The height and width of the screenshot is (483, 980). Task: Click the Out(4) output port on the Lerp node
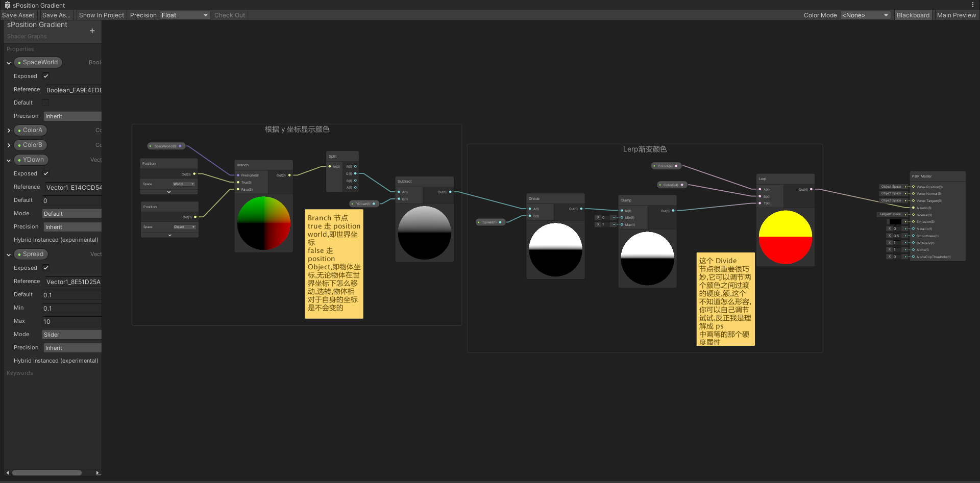(x=811, y=189)
